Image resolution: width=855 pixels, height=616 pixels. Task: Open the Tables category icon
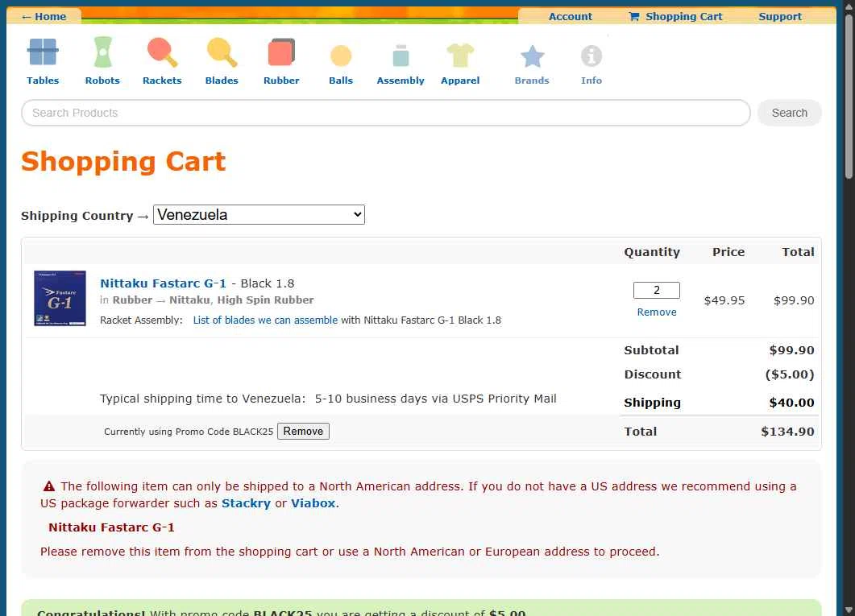point(43,52)
